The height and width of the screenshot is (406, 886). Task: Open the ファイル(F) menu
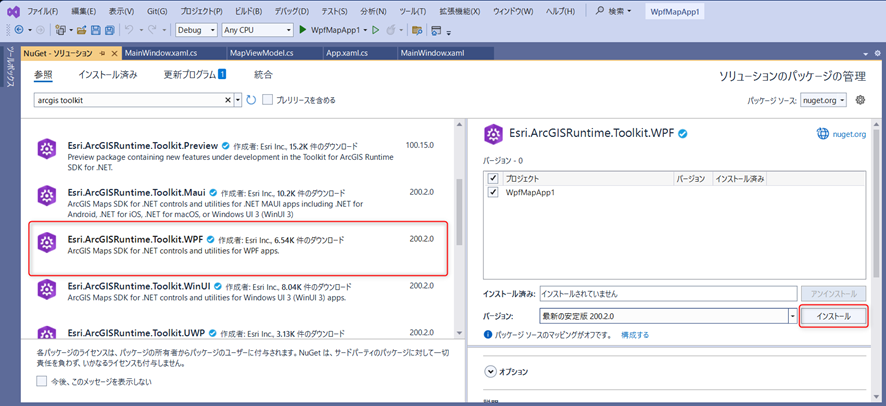tap(42, 11)
